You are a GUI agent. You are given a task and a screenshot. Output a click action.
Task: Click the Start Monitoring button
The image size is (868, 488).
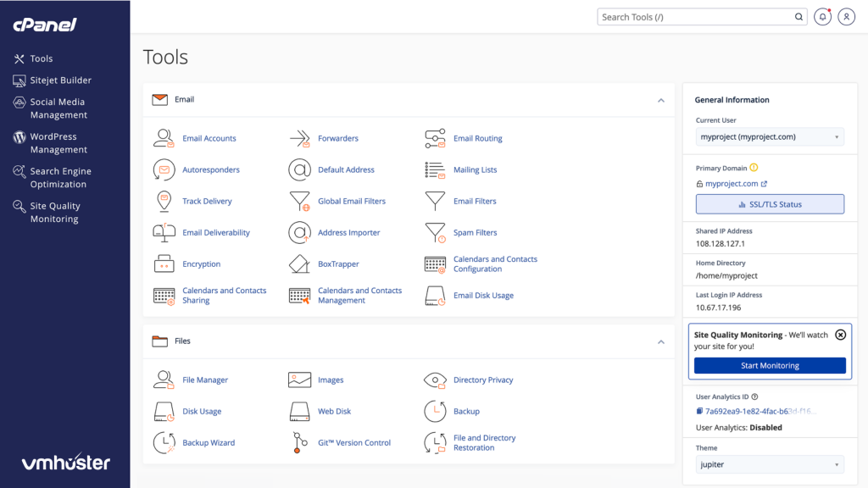tap(769, 365)
